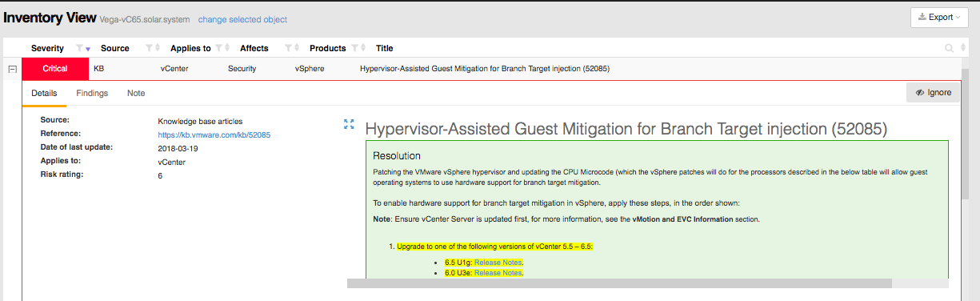Switch to the Details tab

[x=44, y=93]
